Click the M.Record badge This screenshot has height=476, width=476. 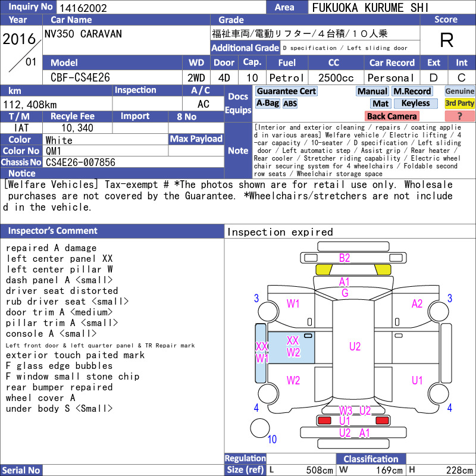point(412,92)
